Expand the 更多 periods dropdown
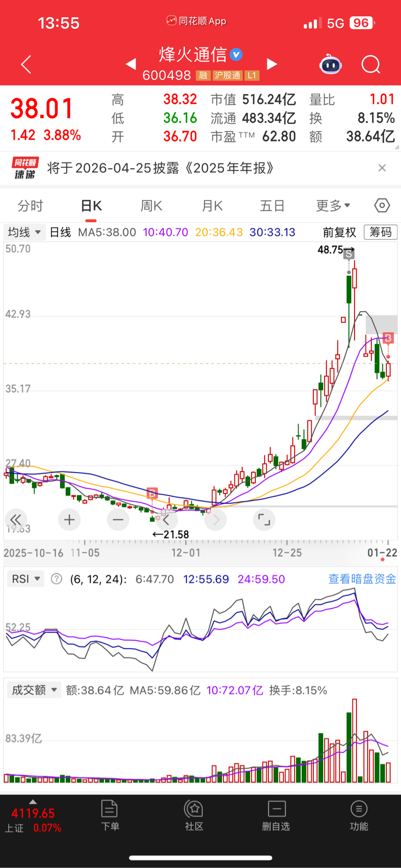The image size is (401, 868). coord(333,206)
